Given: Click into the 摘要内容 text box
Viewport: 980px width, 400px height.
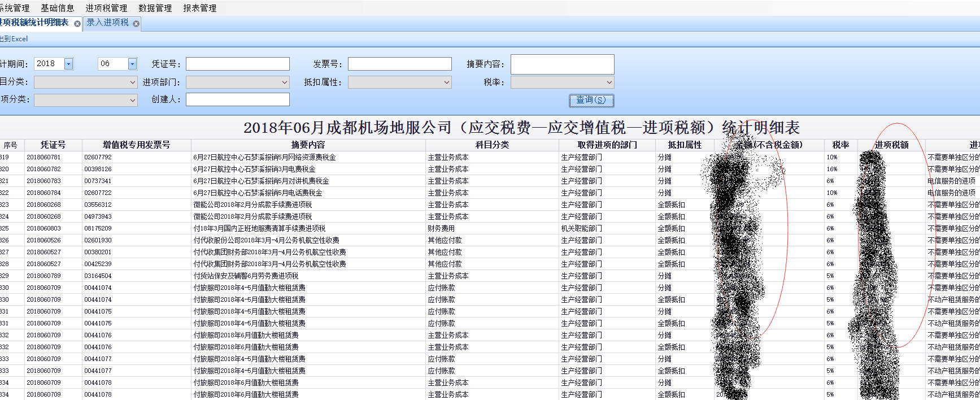Looking at the screenshot, I should [562, 64].
